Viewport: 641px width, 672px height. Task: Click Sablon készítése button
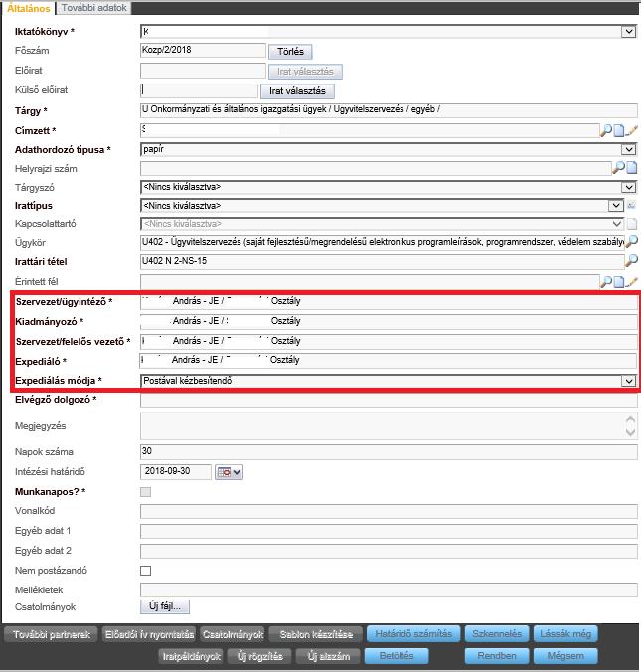click(316, 634)
